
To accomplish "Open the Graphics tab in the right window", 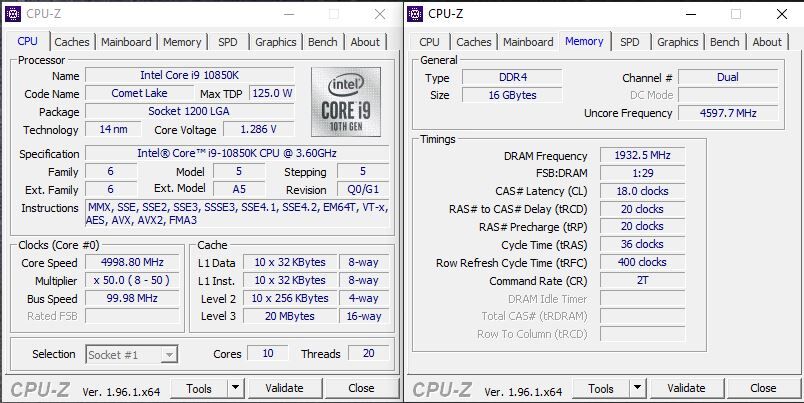I will [677, 42].
